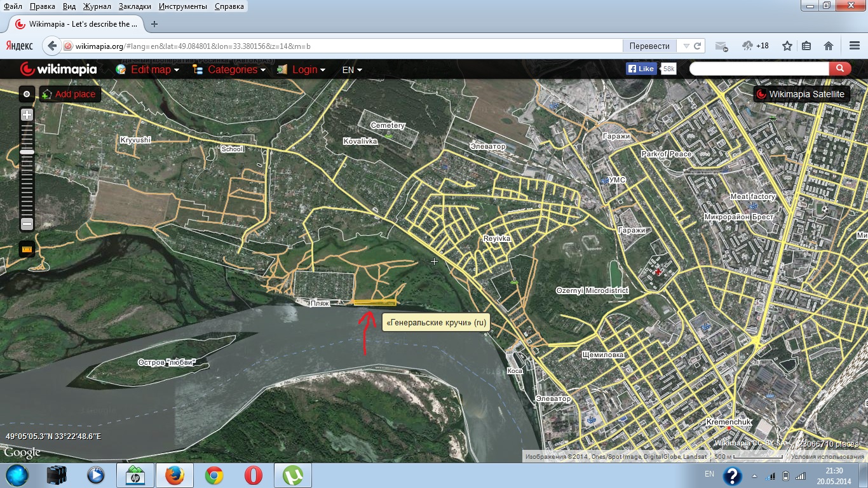The height and width of the screenshot is (488, 868).
Task: Go to browser home page icon
Action: pos(829,46)
